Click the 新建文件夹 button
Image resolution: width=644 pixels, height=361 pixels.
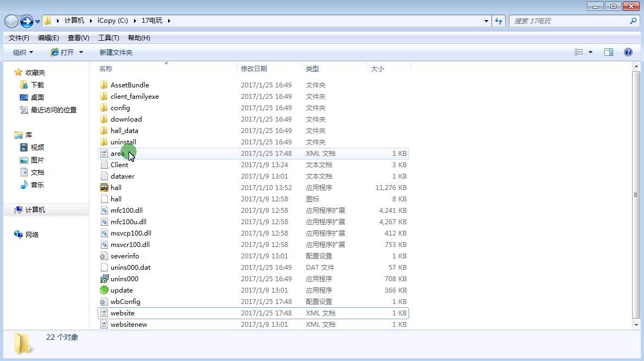tap(116, 52)
